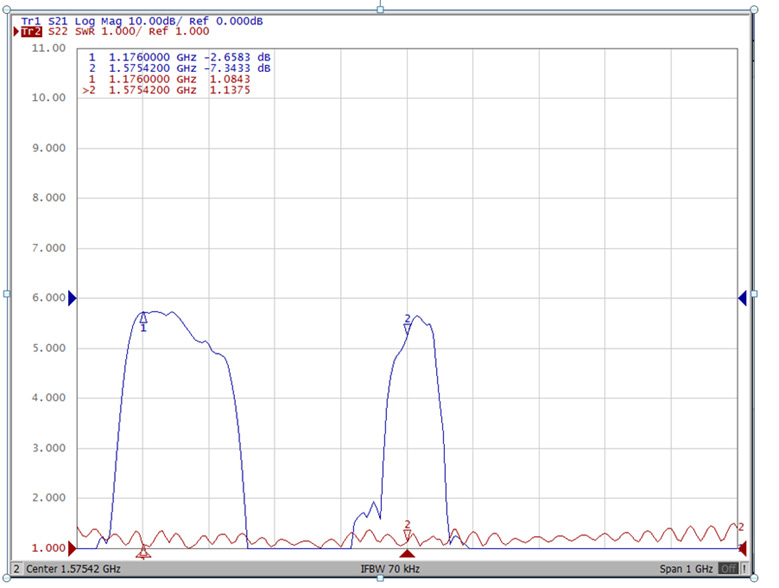Select the red active marker triangle on axis
This screenshot has height=588, width=779.
(x=407, y=552)
